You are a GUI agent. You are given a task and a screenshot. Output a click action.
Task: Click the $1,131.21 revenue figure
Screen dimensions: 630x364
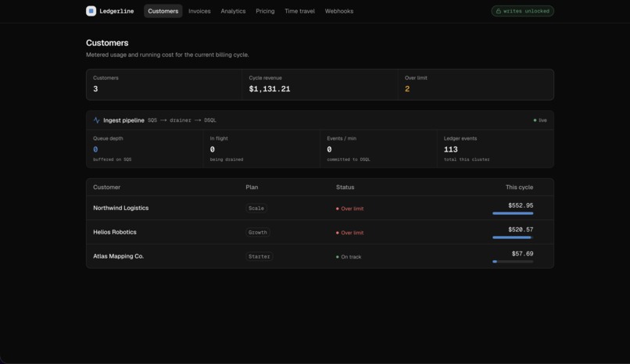(269, 89)
